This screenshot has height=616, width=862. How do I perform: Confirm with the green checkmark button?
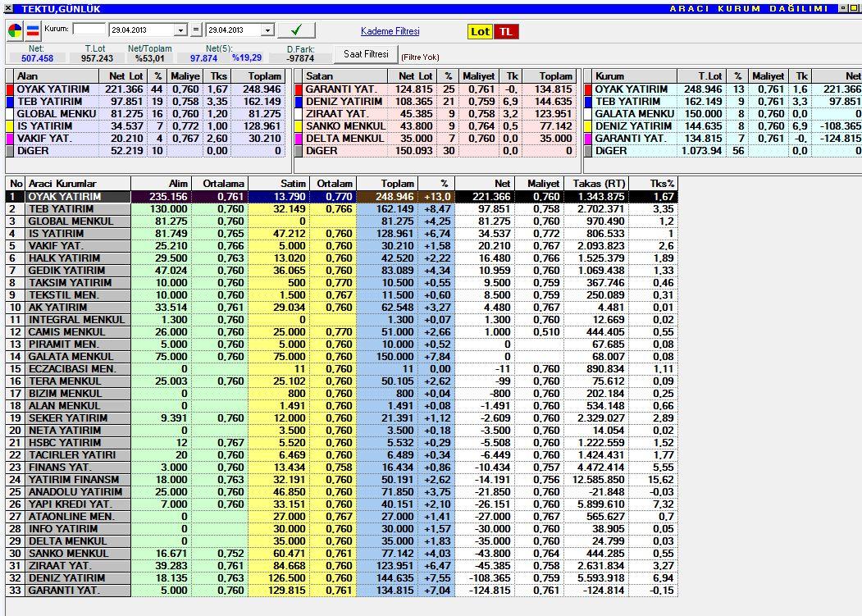pos(296,30)
